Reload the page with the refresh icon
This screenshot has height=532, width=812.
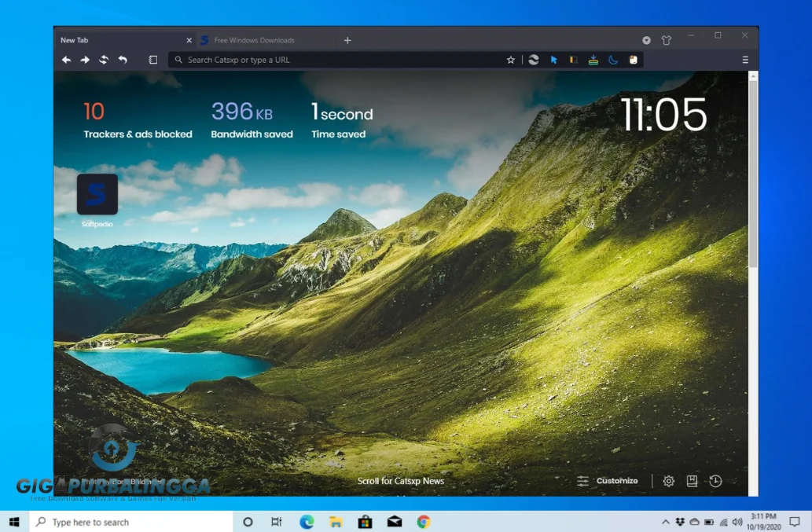(x=104, y=59)
